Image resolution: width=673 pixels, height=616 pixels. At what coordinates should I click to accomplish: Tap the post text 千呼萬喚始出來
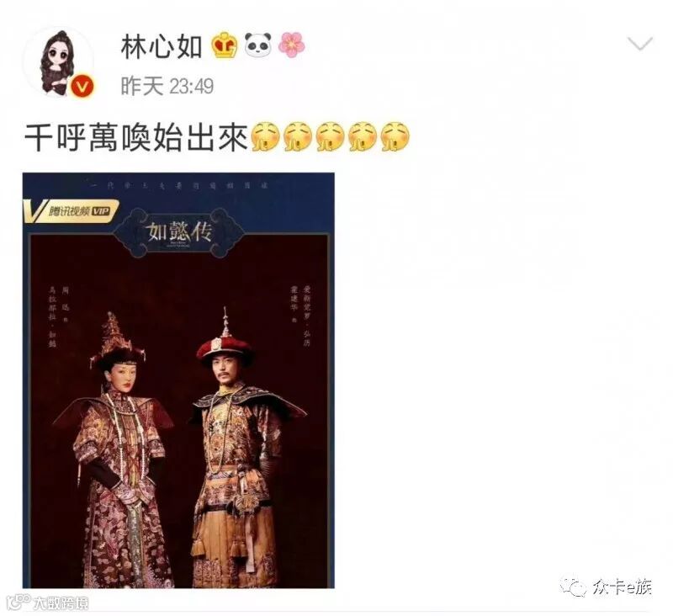click(x=136, y=138)
